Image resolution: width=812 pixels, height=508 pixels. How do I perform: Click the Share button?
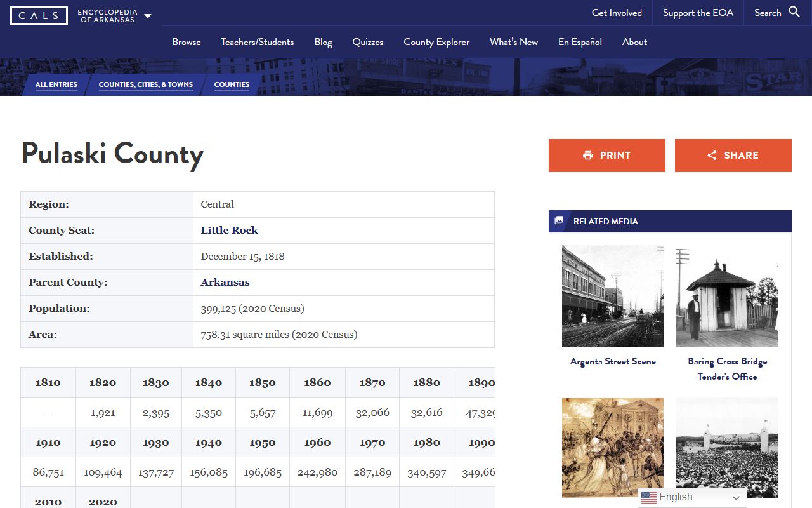(x=733, y=156)
